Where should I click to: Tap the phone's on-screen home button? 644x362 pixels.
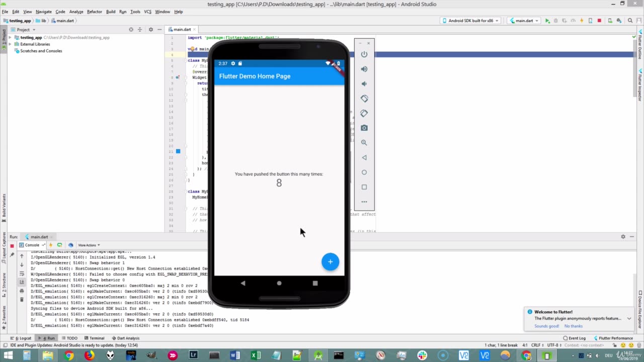(x=279, y=283)
